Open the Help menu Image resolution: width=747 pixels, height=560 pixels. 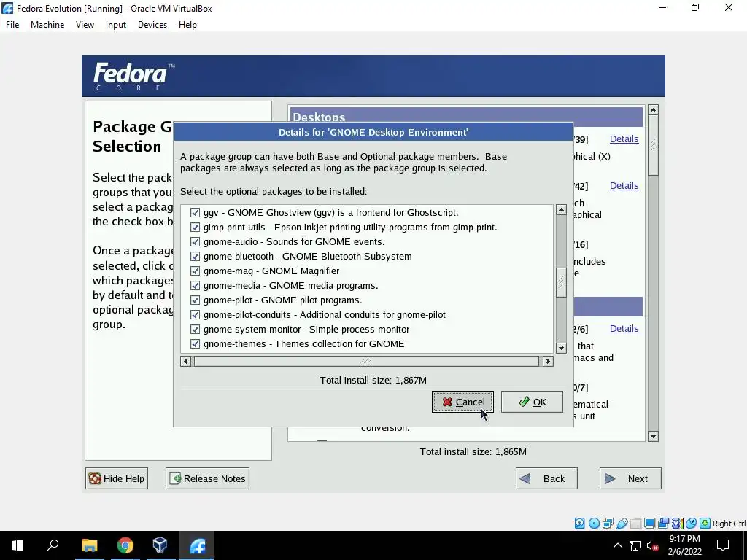coord(187,25)
